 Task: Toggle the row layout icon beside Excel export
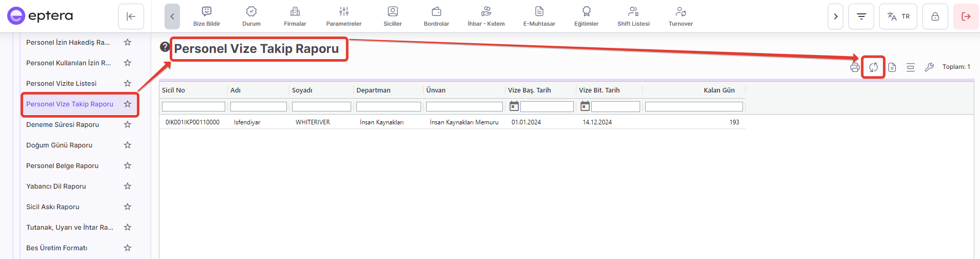tap(911, 67)
